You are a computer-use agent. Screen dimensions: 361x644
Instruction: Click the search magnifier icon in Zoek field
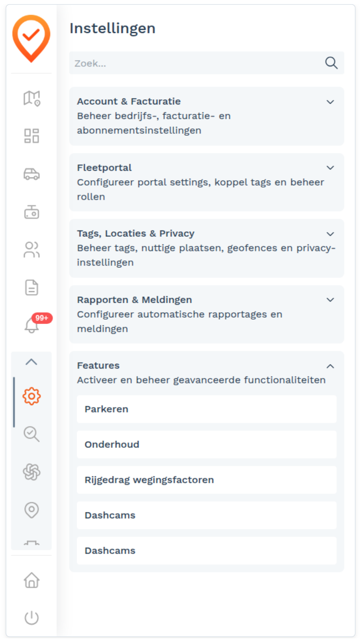pyautogui.click(x=331, y=63)
